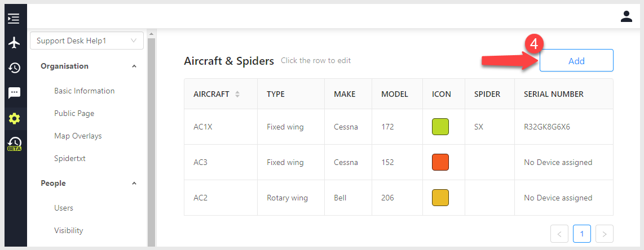644x250 pixels.
Task: Click the green icon swatch for AC1X
Action: coord(440,127)
